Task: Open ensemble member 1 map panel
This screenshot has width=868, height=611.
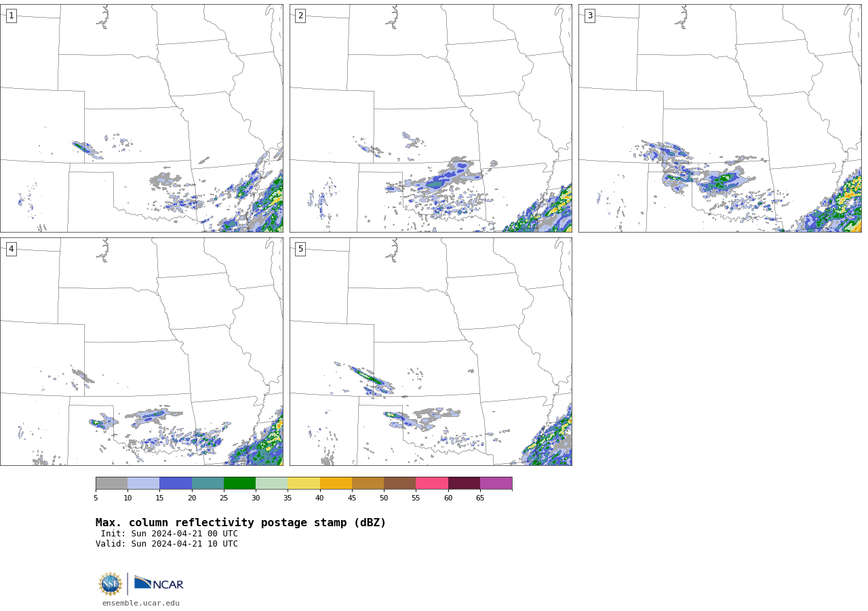Action: coord(142,118)
